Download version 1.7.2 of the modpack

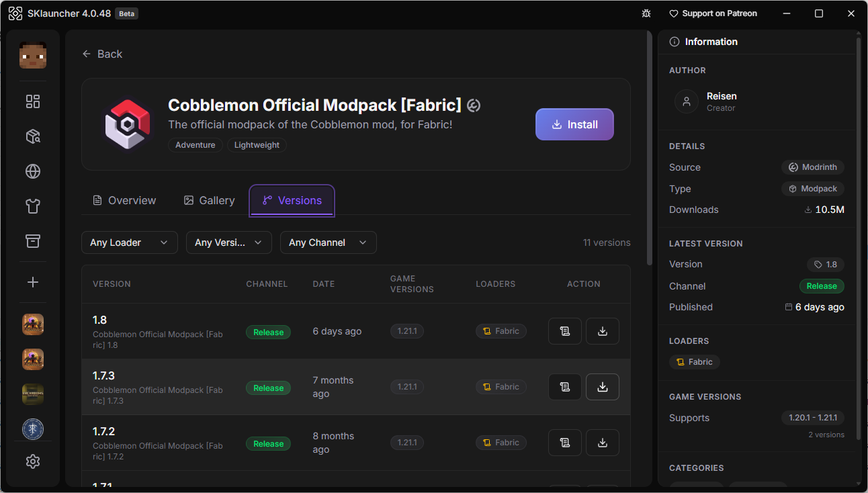603,443
